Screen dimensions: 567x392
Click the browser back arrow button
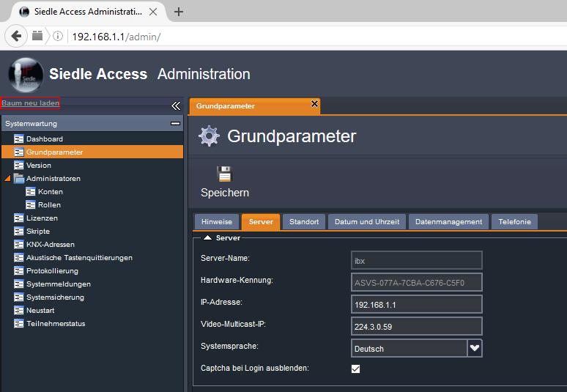click(16, 36)
